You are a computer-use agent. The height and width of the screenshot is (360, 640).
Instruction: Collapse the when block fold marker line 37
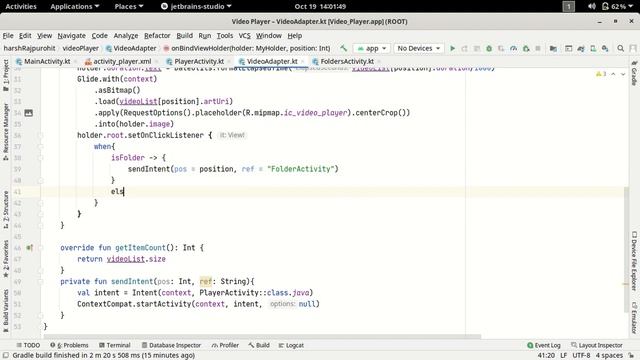(x=40, y=147)
